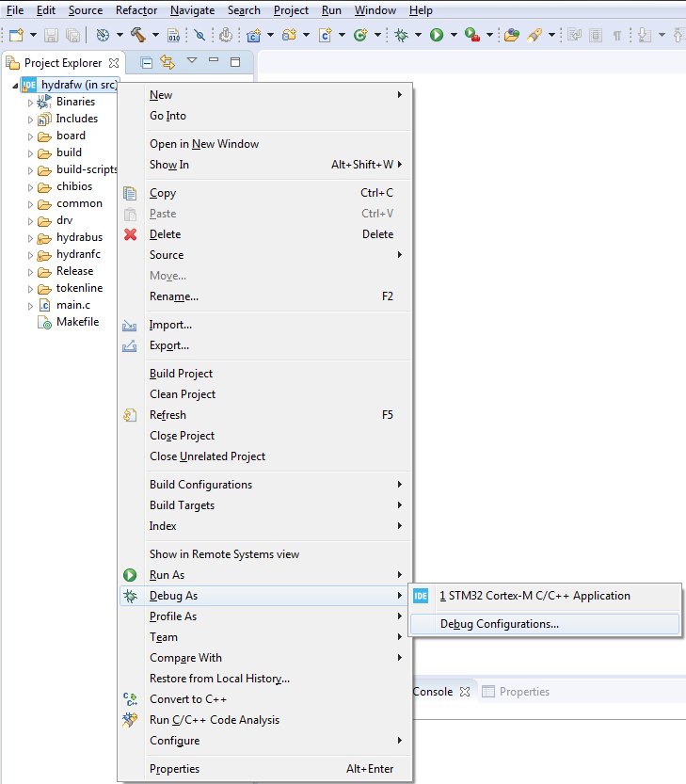Expand the chibios folder node
686x784 pixels.
pos(30,187)
